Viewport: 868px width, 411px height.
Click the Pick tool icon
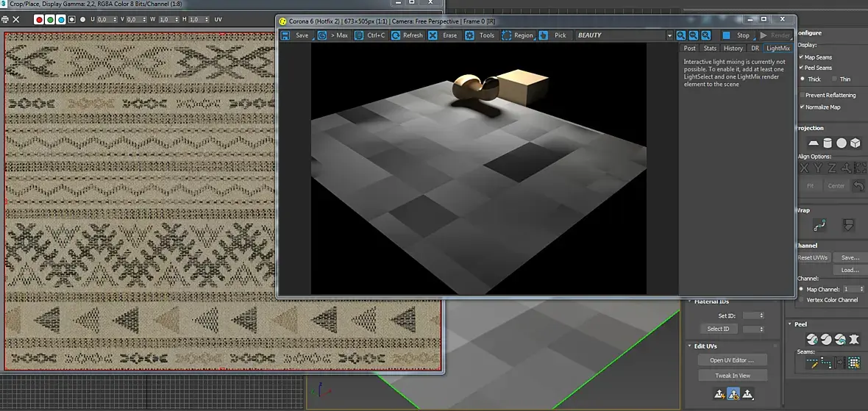pyautogui.click(x=544, y=35)
